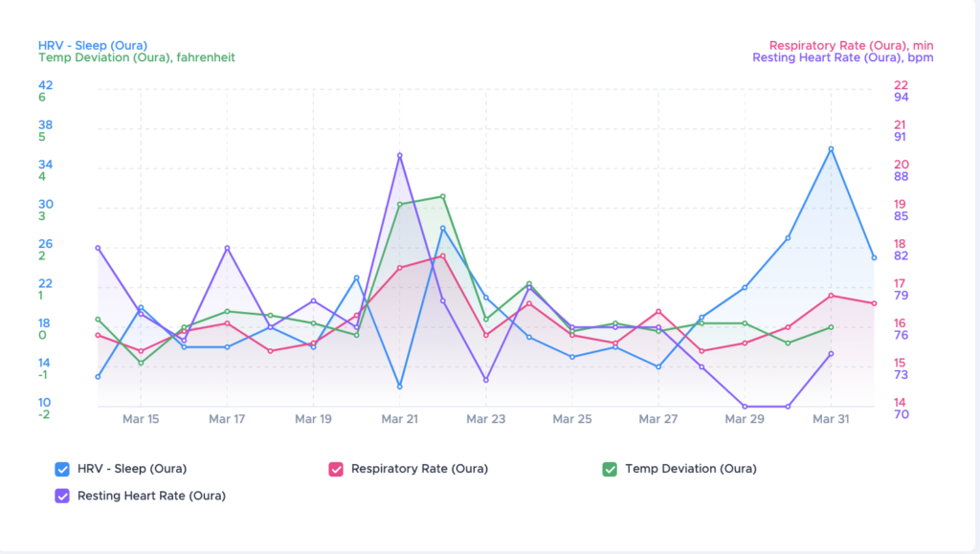Click the Respiratory Rate (Oura), min axis title
This screenshot has height=554, width=980.
851,46
